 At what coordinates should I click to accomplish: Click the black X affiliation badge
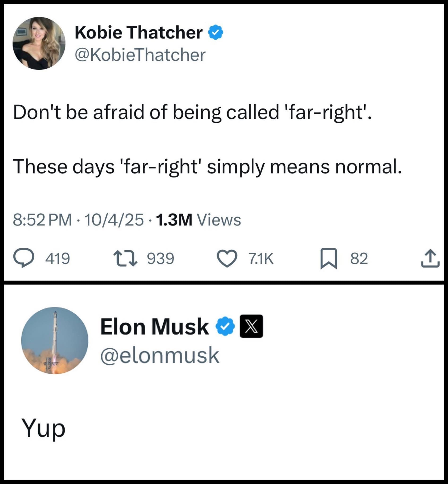pos(251,326)
